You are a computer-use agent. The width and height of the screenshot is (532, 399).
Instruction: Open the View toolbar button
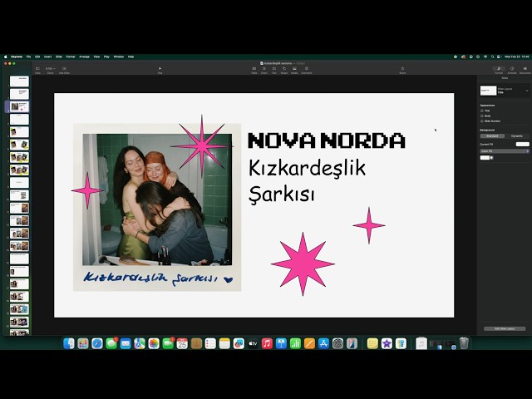(x=37, y=70)
